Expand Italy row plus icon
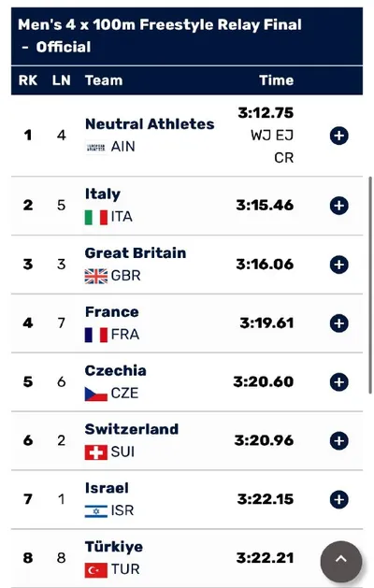The width and height of the screenshot is (374, 588). [x=339, y=206]
